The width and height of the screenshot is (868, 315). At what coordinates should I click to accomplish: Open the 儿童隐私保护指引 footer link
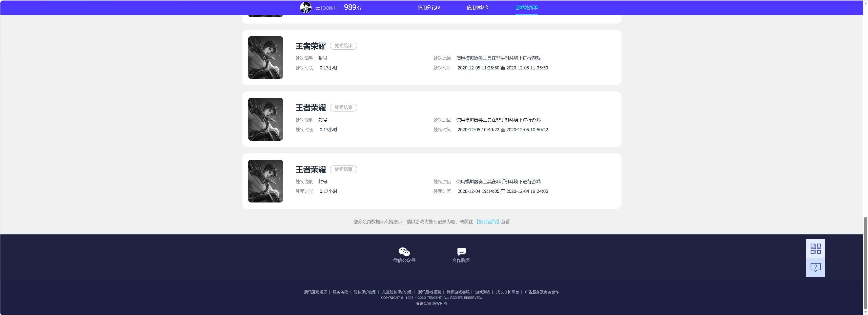[x=397, y=292]
